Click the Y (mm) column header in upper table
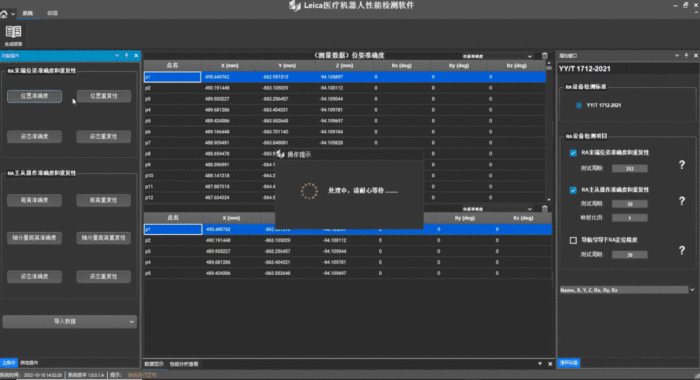Viewport: 700px width, 380px height. point(287,65)
